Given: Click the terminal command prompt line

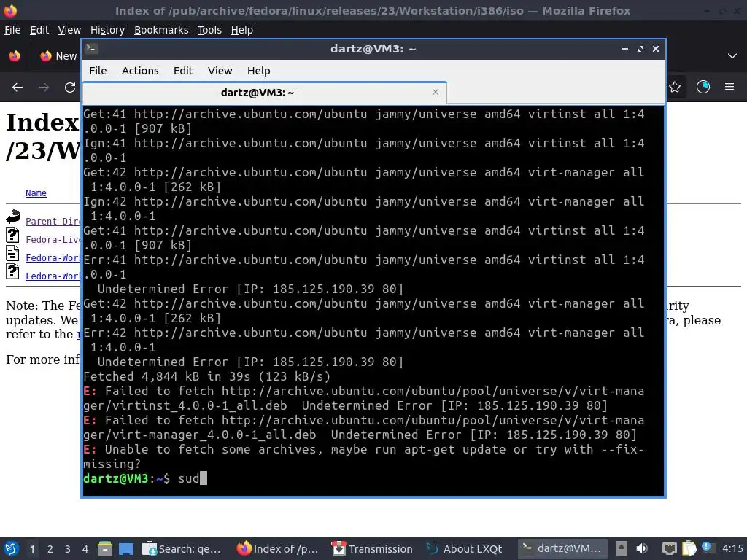Looking at the screenshot, I should (373, 478).
